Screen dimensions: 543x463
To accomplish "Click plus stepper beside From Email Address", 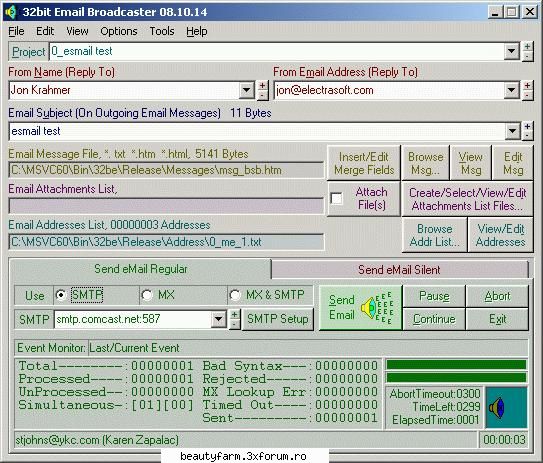I will click(x=527, y=86).
